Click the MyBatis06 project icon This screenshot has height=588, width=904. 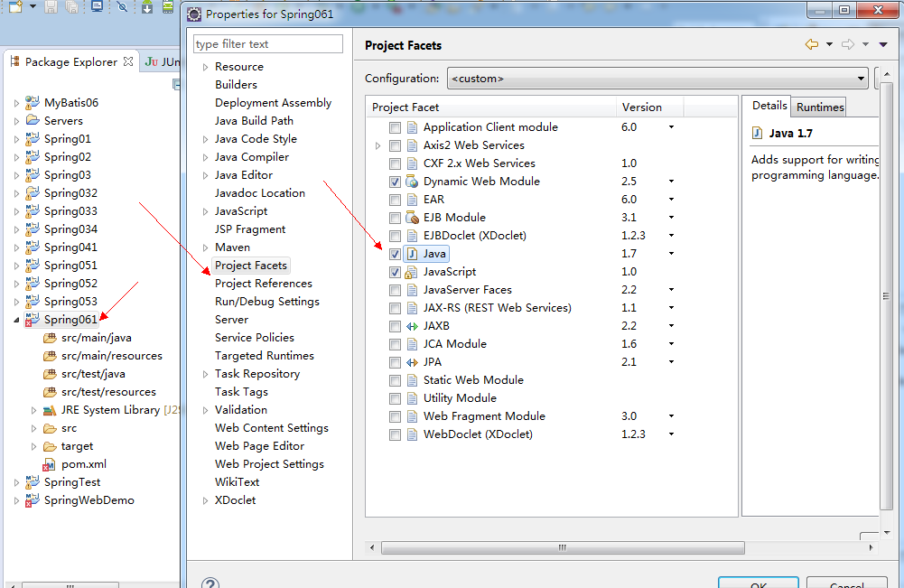tap(33, 103)
